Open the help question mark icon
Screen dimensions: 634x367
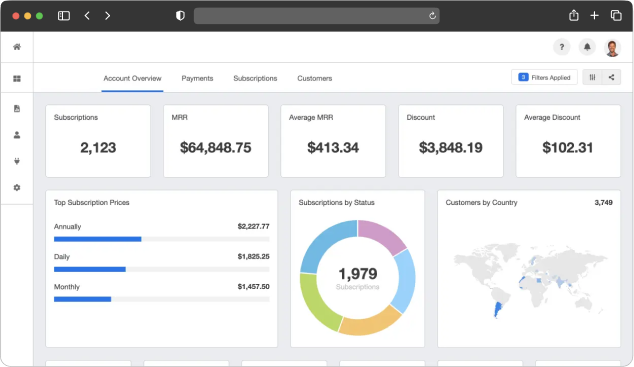pyautogui.click(x=562, y=47)
